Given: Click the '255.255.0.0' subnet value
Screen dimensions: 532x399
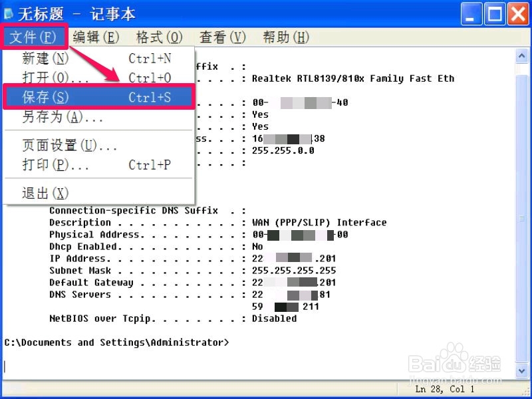Looking at the screenshot, I should [x=283, y=151].
